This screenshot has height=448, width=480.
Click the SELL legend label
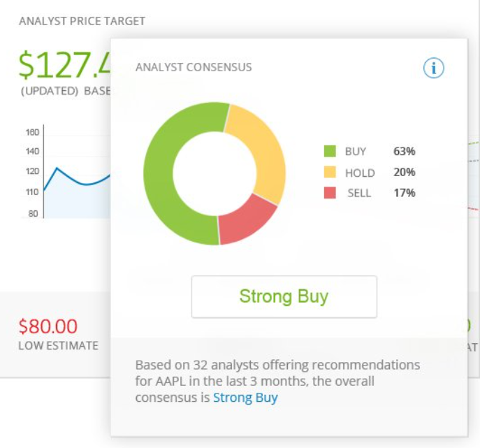(359, 194)
